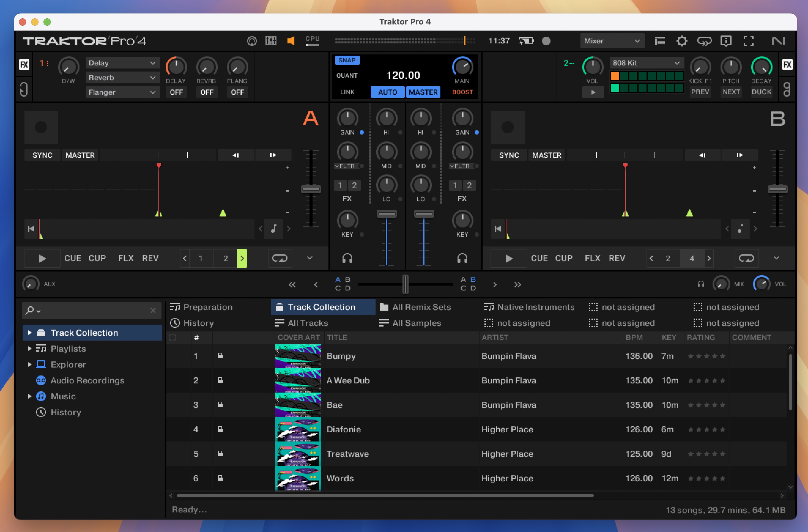
Task: Select the All Remix Sets tab
Action: coord(422,307)
